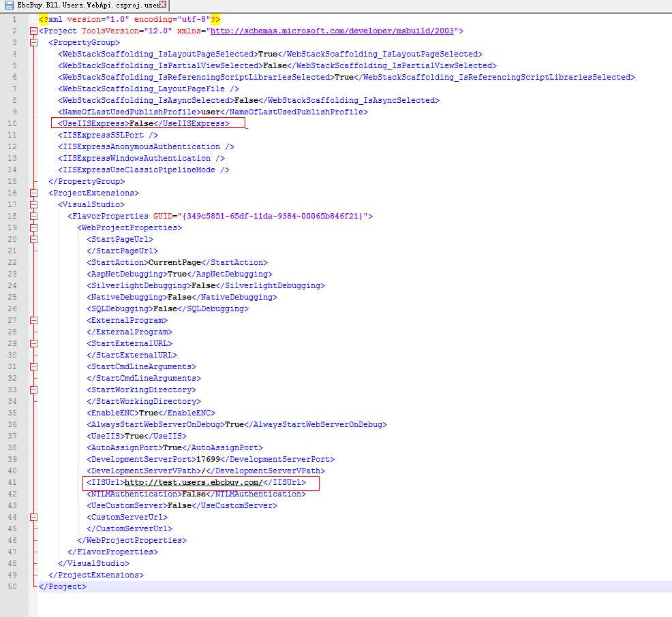Collapse the StartPageUrl fold on line 20
The height and width of the screenshot is (617, 672).
tap(33, 239)
